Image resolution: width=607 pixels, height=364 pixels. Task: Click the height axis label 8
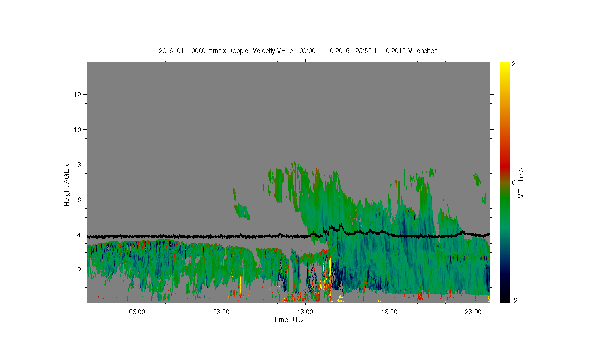pyautogui.click(x=80, y=165)
